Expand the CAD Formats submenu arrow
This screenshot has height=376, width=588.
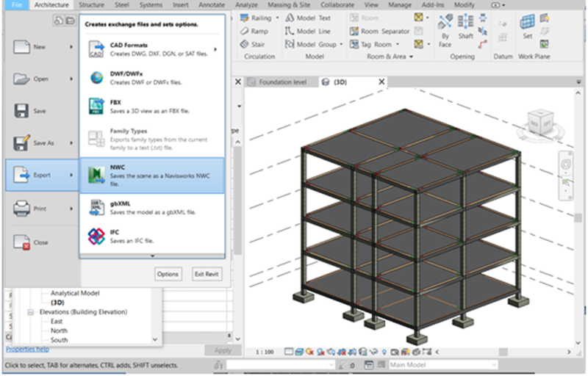click(215, 49)
